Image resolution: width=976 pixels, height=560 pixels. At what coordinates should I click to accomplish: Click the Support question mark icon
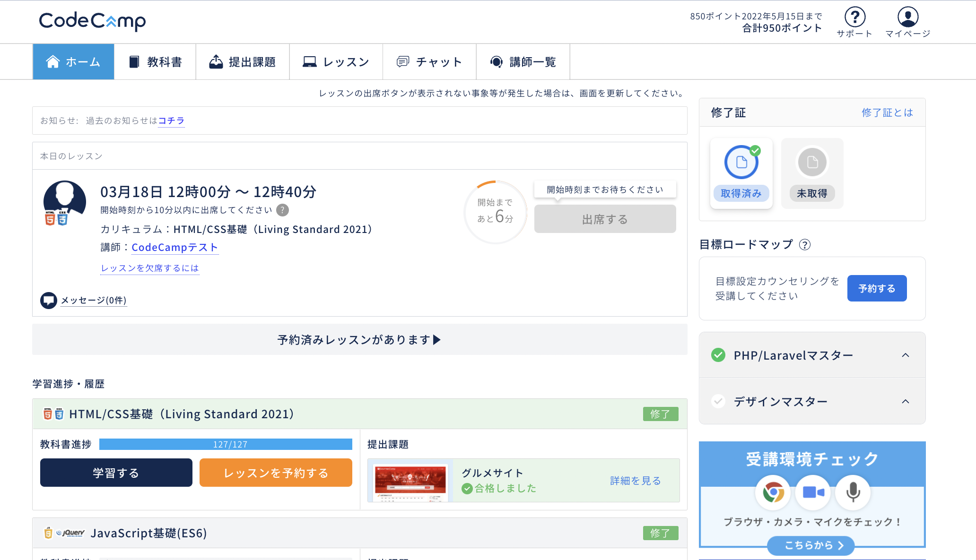coord(854,17)
